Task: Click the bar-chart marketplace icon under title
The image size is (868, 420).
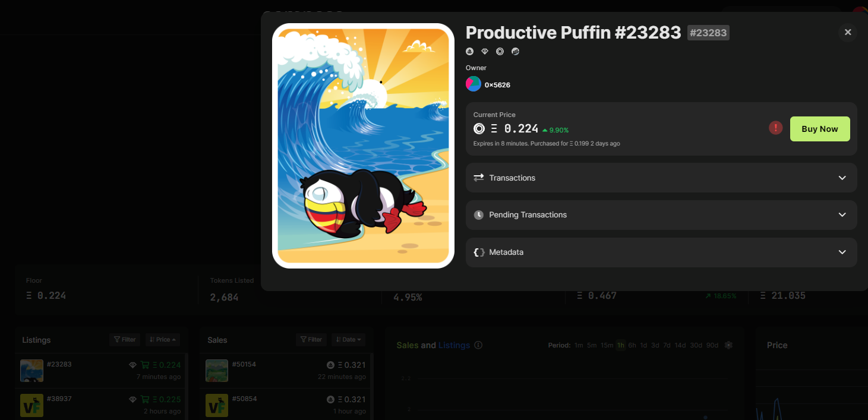Action: coord(516,52)
